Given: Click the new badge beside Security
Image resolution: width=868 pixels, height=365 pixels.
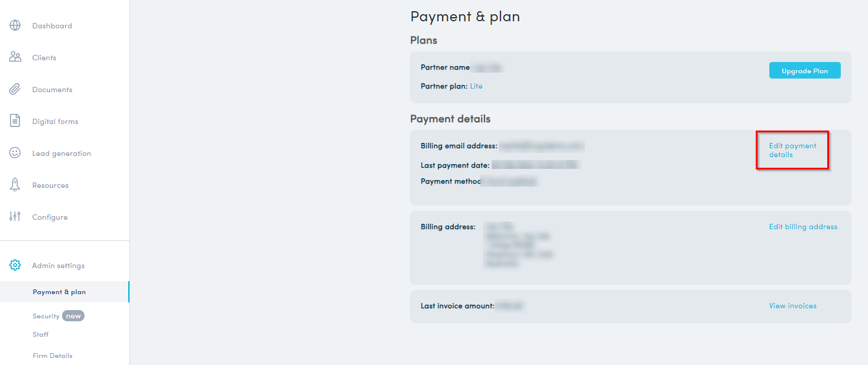Looking at the screenshot, I should pos(73,316).
